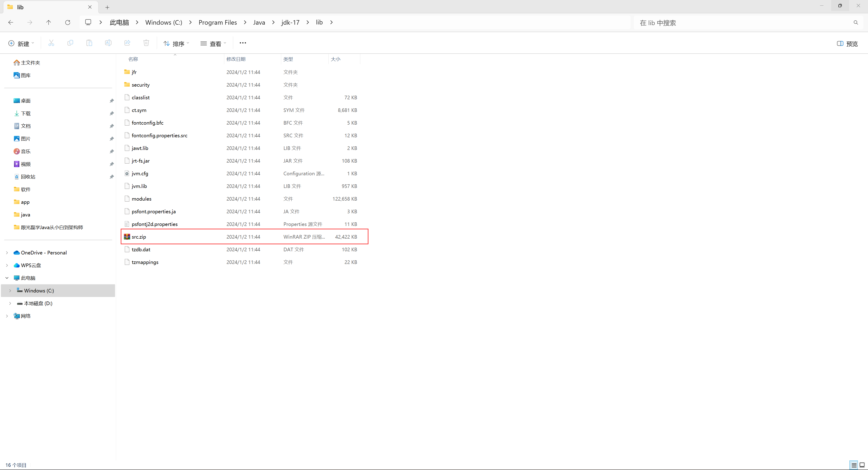The height and width of the screenshot is (470, 868).
Task: Open a new tab with plus button
Action: pyautogui.click(x=107, y=7)
